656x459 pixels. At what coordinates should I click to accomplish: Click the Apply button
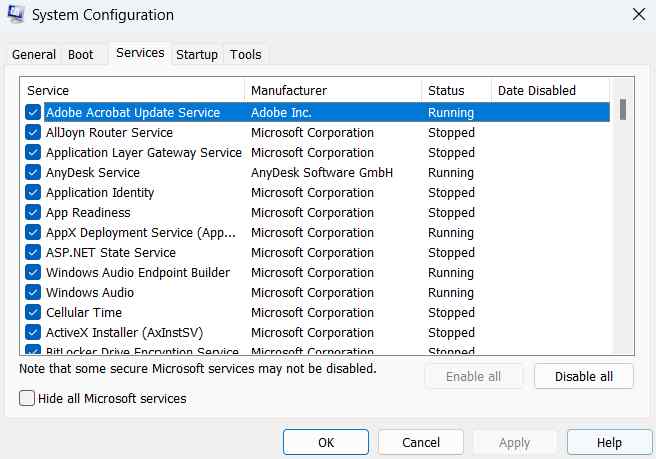[x=514, y=442]
